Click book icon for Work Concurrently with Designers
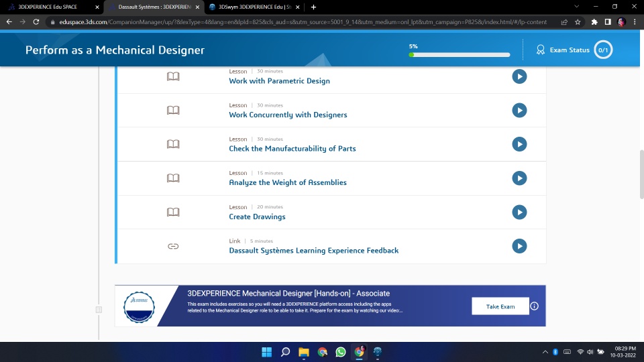Screen dimensions: 644x362 click(173, 110)
